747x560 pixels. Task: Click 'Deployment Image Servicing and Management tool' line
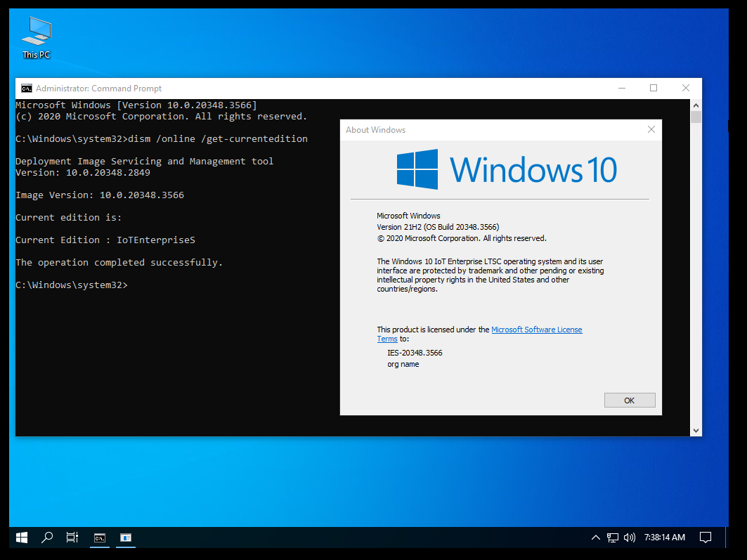pyautogui.click(x=144, y=161)
